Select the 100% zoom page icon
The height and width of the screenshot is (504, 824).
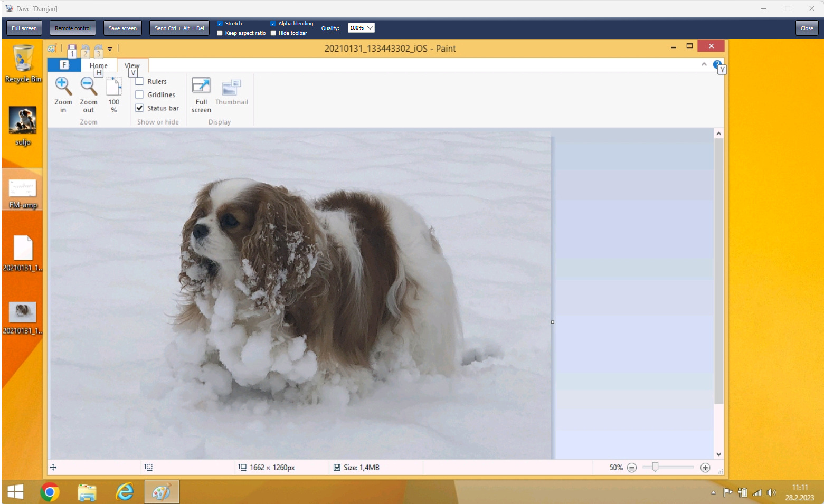(113, 87)
